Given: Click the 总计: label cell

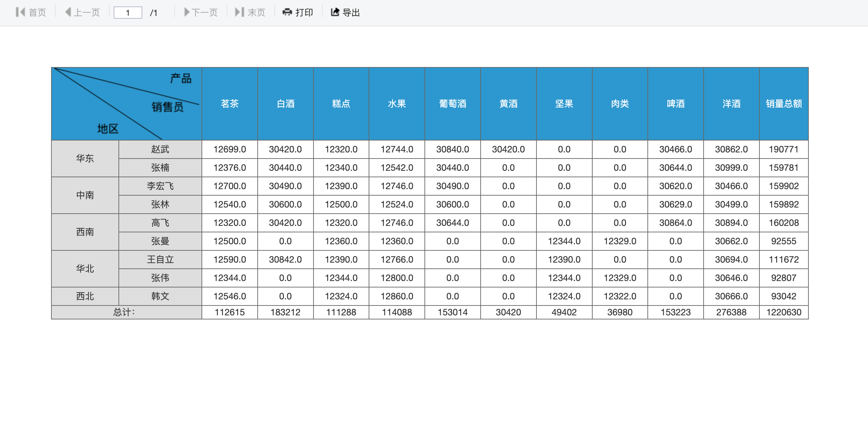Looking at the screenshot, I should point(127,312).
